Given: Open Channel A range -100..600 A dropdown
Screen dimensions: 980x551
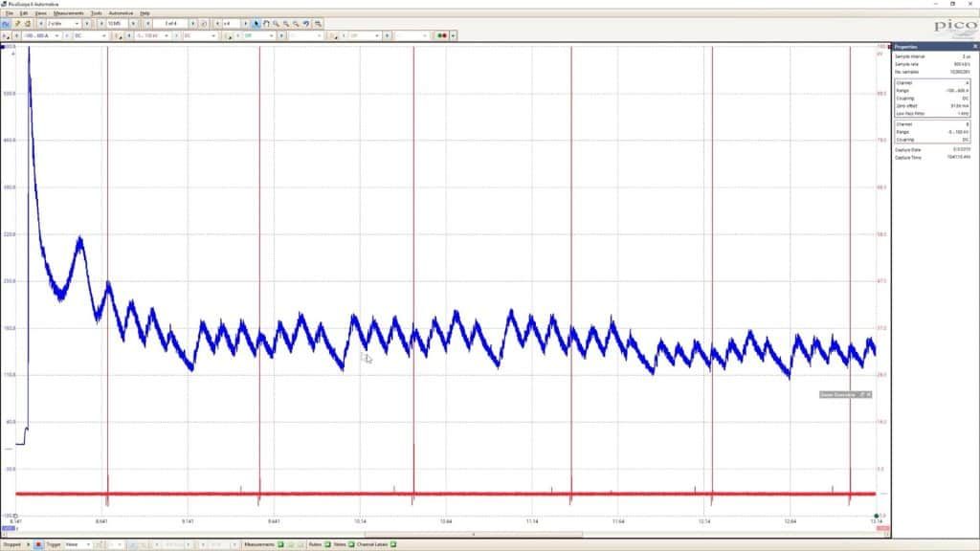Looking at the screenshot, I should (41, 35).
